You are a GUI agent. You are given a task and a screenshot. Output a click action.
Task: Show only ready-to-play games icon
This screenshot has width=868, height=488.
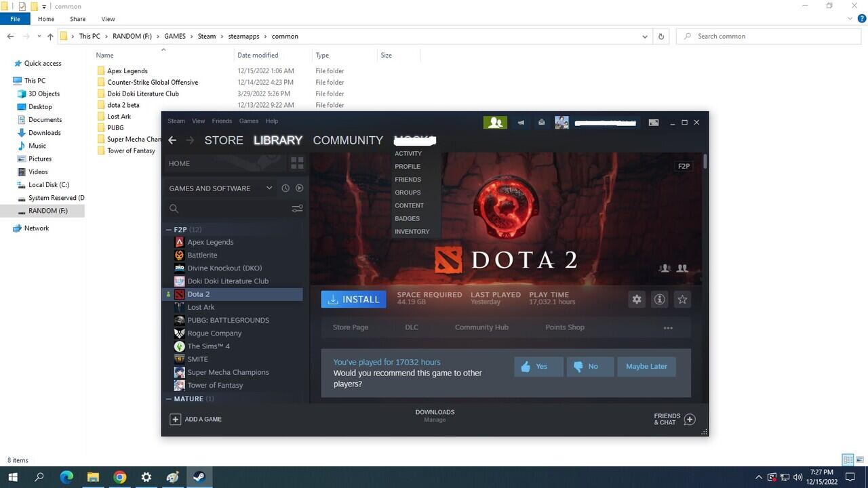[x=299, y=188]
